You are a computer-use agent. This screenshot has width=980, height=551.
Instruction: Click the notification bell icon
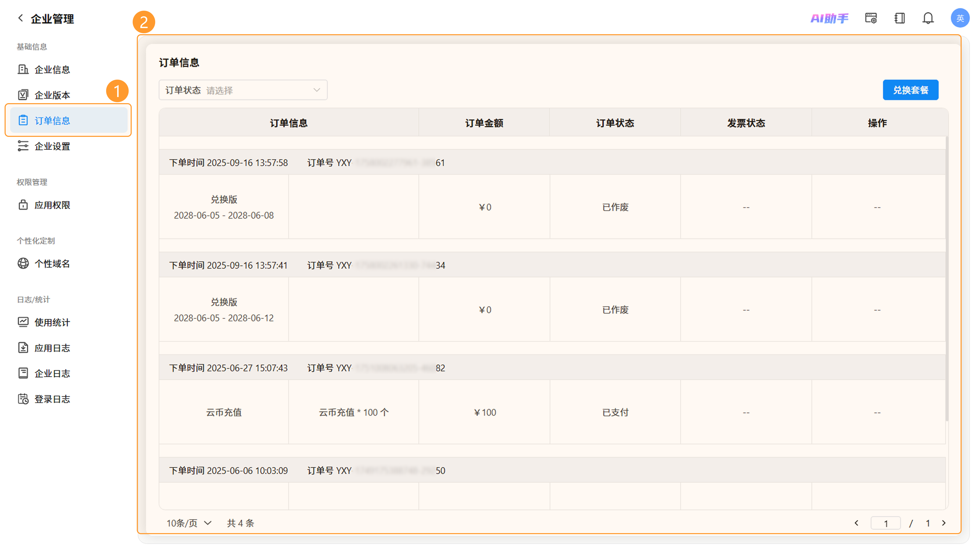(928, 18)
